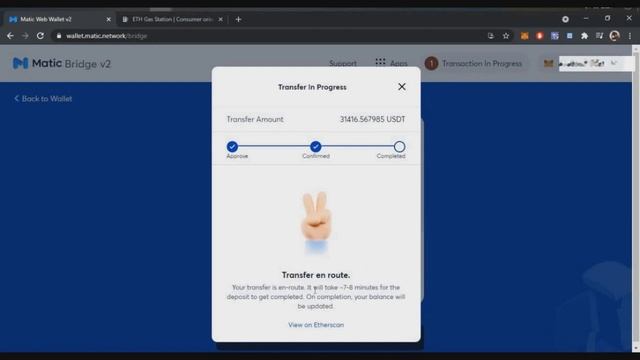
Task: Click the transfer amount 31416.567985 USDT
Action: coord(373,119)
